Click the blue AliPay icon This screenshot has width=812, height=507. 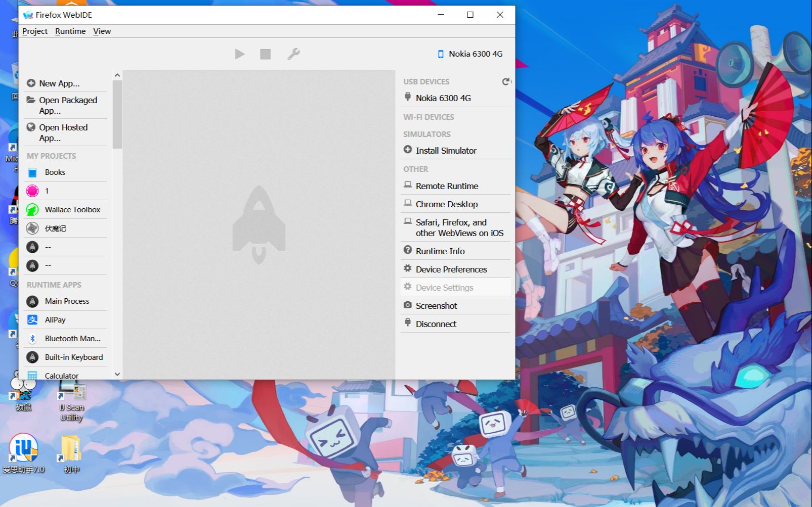point(32,320)
